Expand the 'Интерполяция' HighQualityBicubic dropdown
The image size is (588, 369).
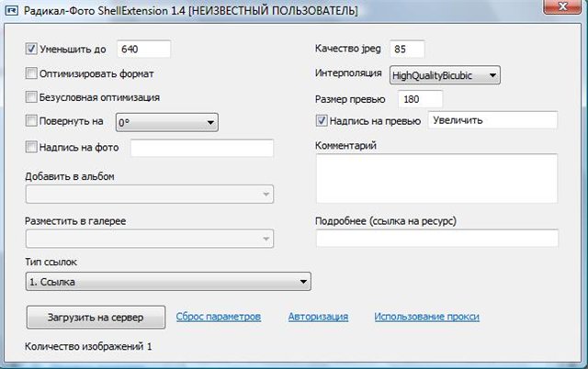click(445, 75)
